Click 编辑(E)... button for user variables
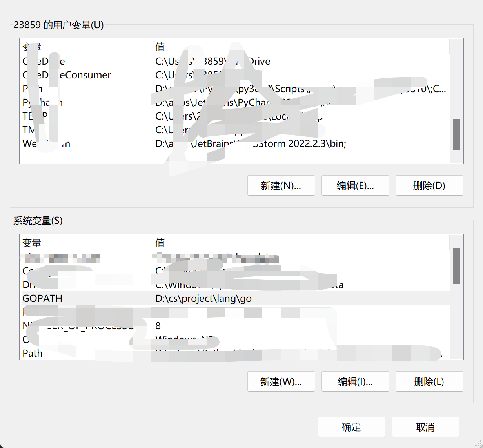This screenshot has width=483, height=448. point(355,185)
